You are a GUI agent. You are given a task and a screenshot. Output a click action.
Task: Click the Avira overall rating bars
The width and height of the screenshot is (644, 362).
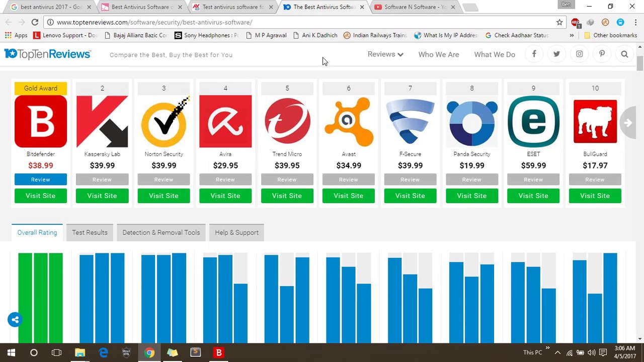[x=225, y=298]
